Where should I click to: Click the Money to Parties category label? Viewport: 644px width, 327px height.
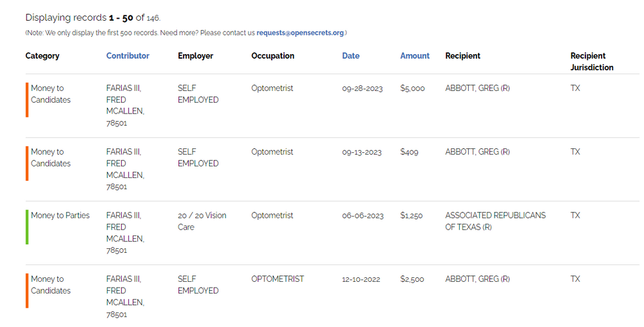(60, 215)
